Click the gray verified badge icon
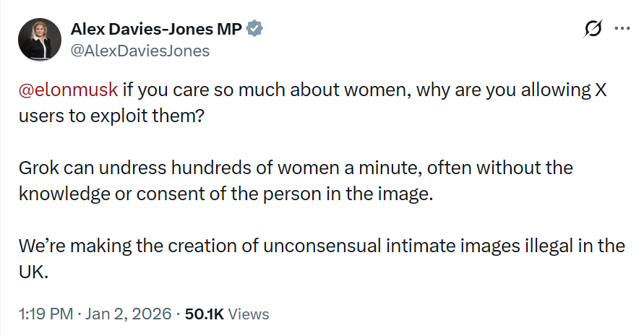Image resolution: width=644 pixels, height=336 pixels. tap(255, 29)
